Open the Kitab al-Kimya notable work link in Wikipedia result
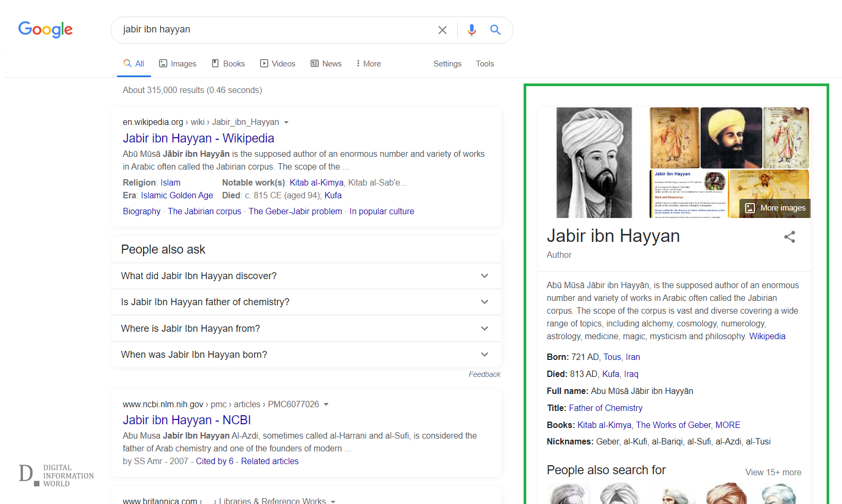842x504 pixels. pyautogui.click(x=316, y=183)
